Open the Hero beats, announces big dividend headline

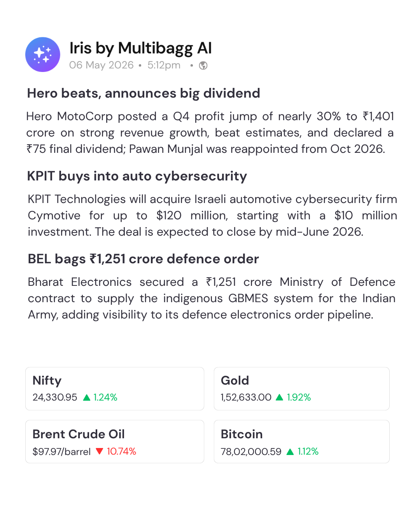(143, 93)
